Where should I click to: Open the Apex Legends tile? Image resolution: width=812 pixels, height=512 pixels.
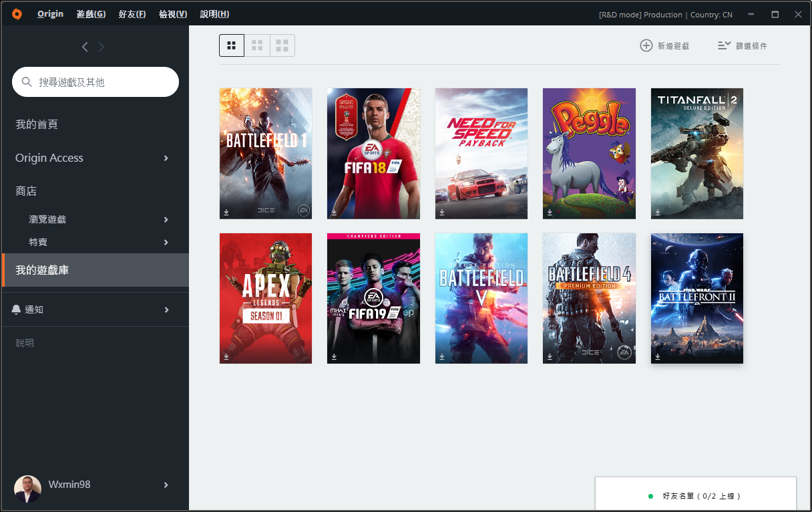pyautogui.click(x=266, y=299)
